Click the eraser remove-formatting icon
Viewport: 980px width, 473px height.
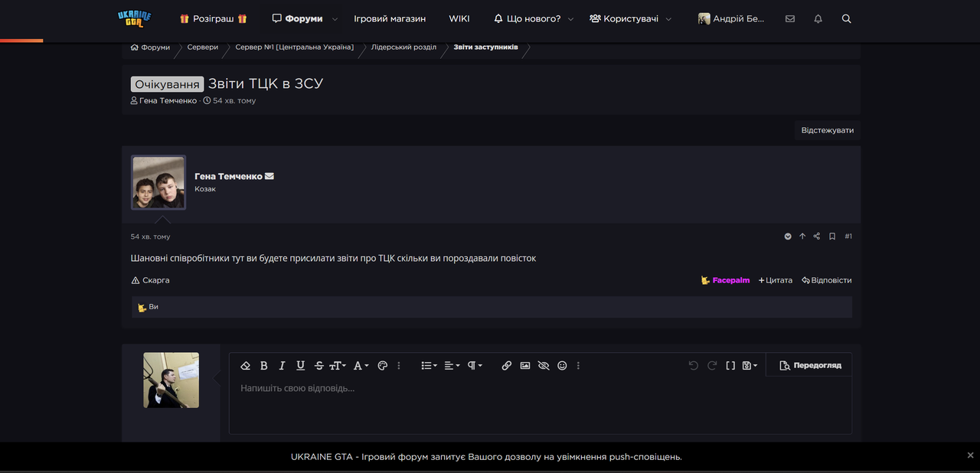[x=246, y=366]
